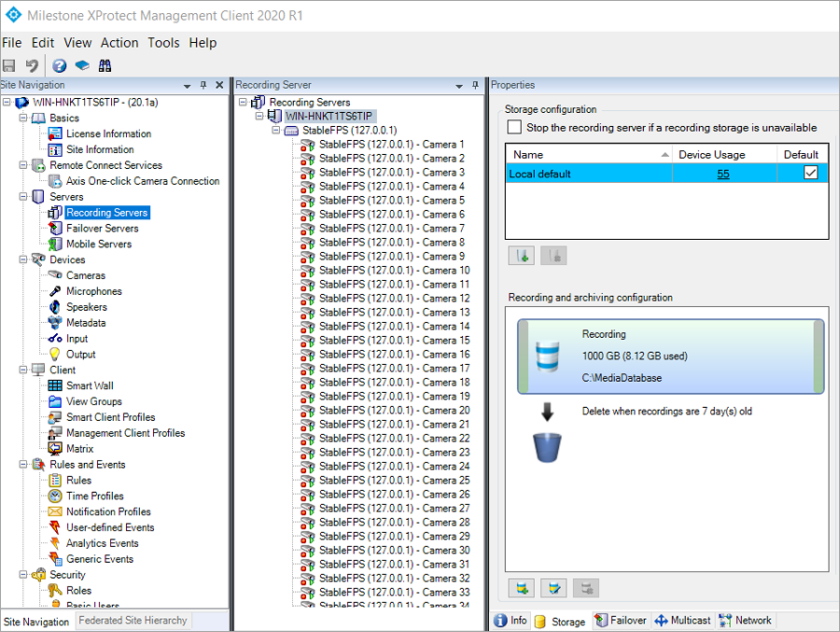The width and height of the screenshot is (840, 632).
Task: Pin the Recording Server pane
Action: pos(475,85)
